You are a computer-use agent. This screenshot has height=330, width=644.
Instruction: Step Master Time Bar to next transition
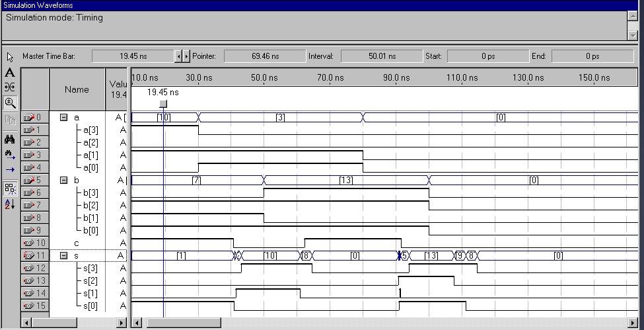pyautogui.click(x=186, y=56)
